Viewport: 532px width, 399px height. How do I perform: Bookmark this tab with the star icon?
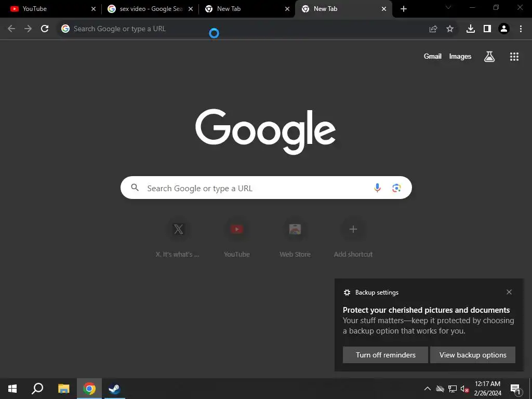coord(450,29)
